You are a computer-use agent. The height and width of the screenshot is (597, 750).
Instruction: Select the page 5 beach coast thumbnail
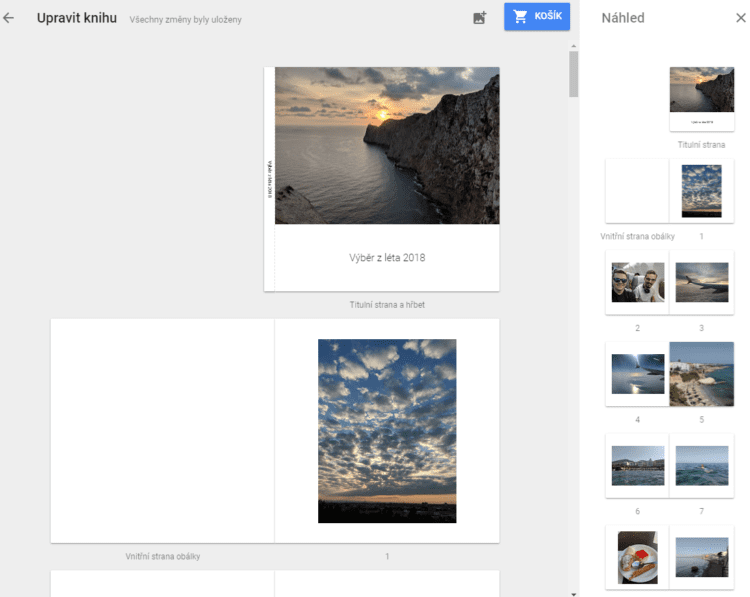tap(702, 374)
